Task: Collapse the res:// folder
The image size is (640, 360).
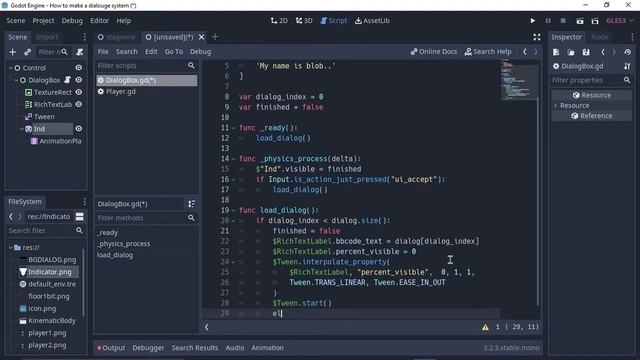Action: (x=11, y=247)
